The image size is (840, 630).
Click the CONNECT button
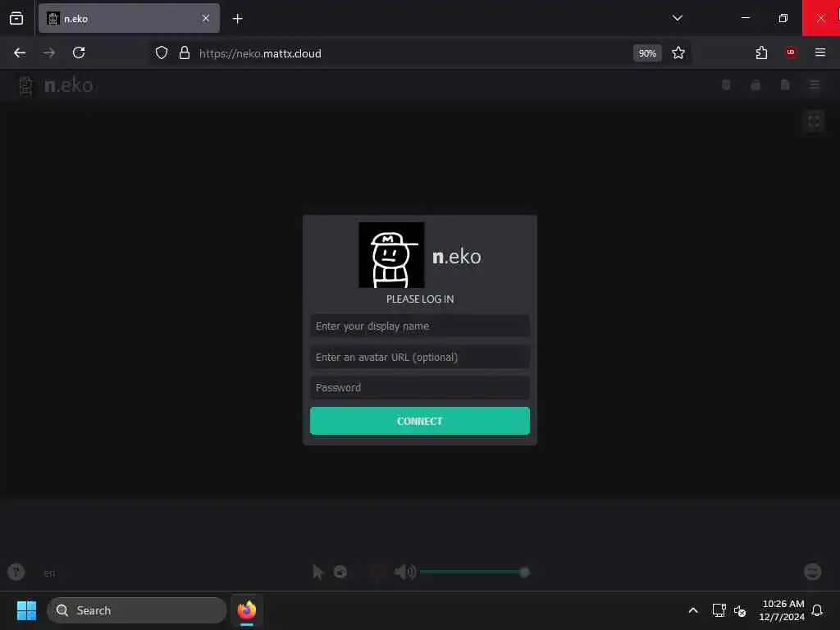(419, 421)
